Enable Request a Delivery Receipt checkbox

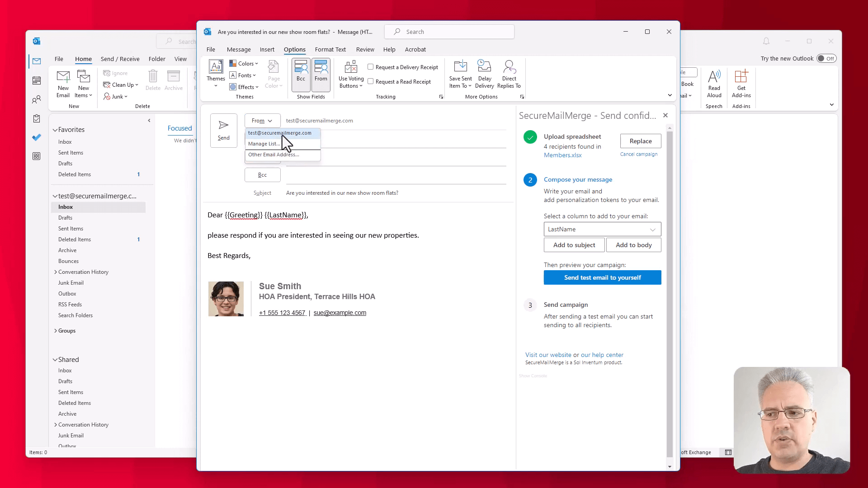coord(371,67)
